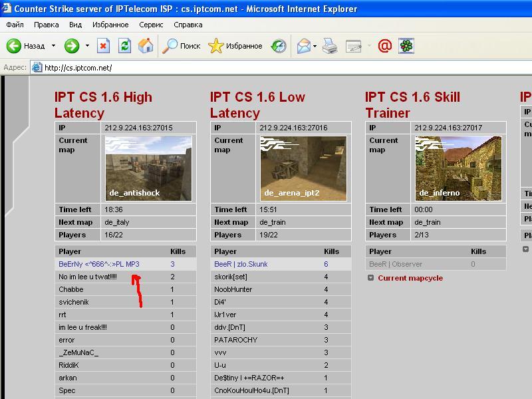This screenshot has height=399, width=532.
Task: Click player skorik[set]
Action: [231, 277]
